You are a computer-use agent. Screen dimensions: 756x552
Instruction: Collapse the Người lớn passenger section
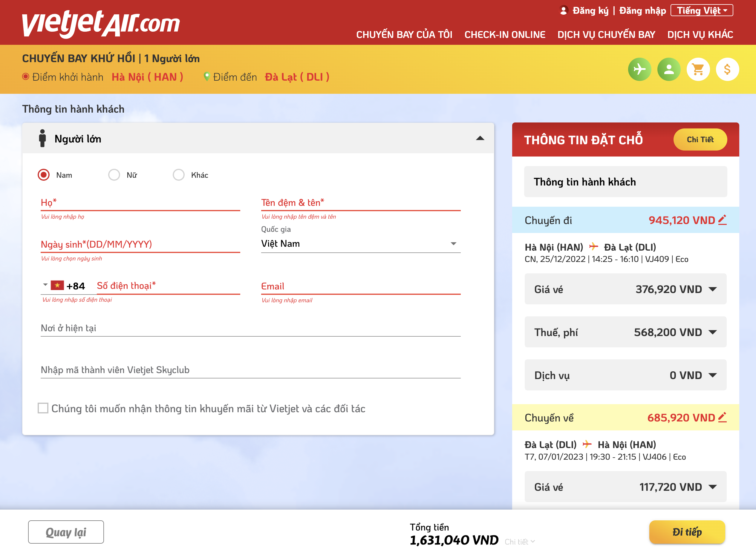pos(480,138)
